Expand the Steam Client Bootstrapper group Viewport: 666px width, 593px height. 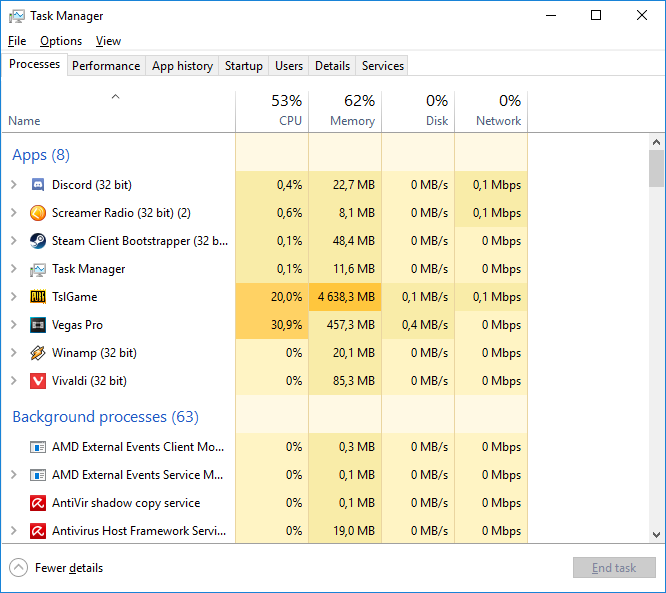point(14,241)
